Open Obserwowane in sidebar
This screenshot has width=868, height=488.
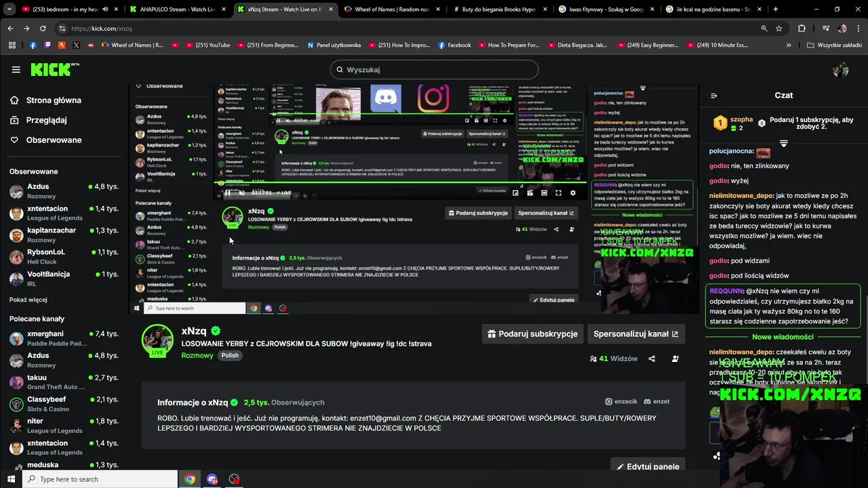[54, 140]
